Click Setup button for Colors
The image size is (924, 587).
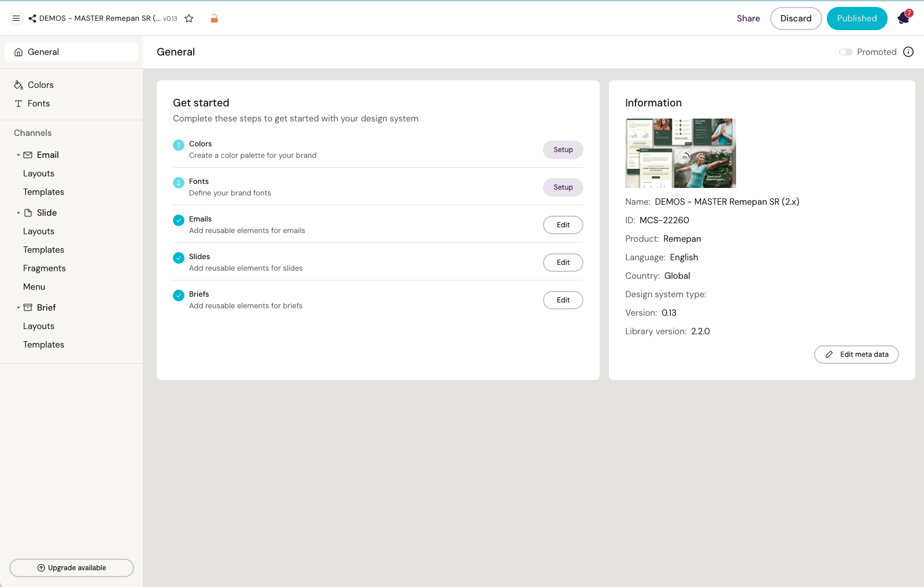(563, 150)
